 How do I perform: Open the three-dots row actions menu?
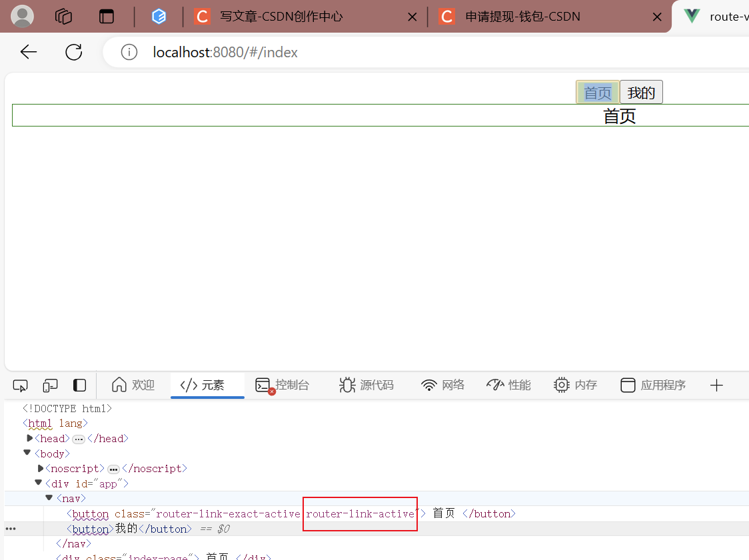tap(11, 529)
